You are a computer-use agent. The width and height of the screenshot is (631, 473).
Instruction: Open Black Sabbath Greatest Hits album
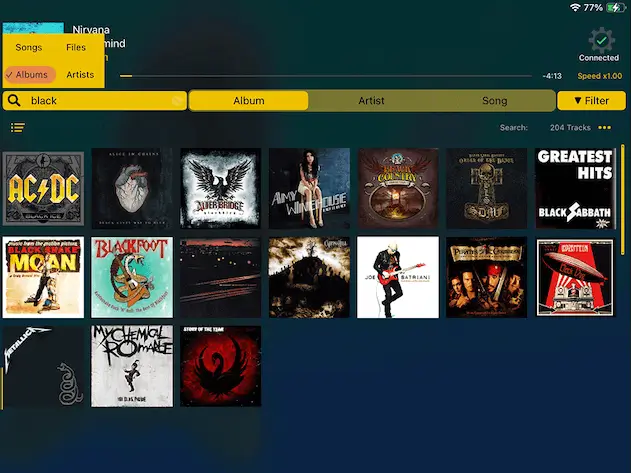point(575,188)
